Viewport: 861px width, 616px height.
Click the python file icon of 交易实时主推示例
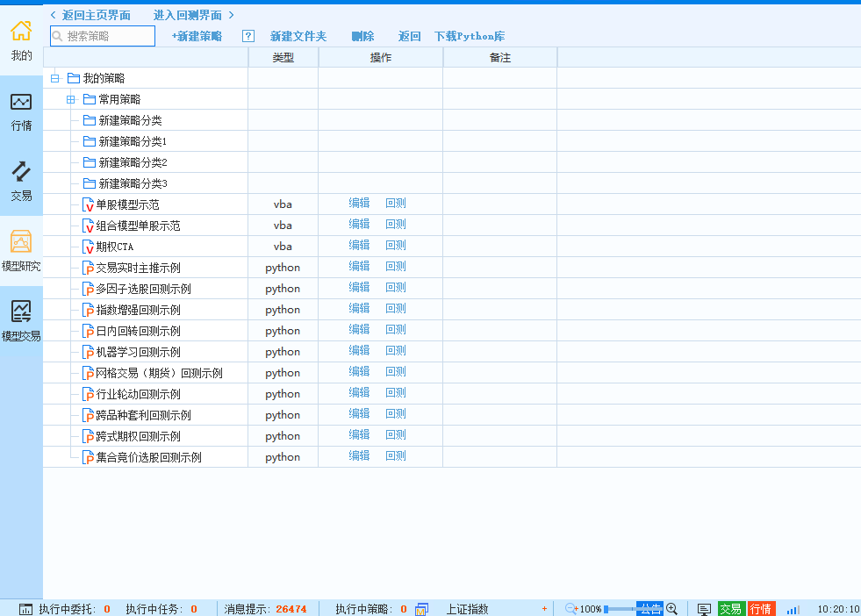(88, 268)
